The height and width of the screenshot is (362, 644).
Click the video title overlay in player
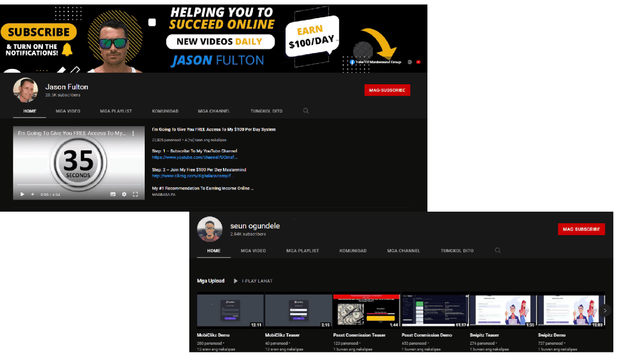(x=72, y=133)
